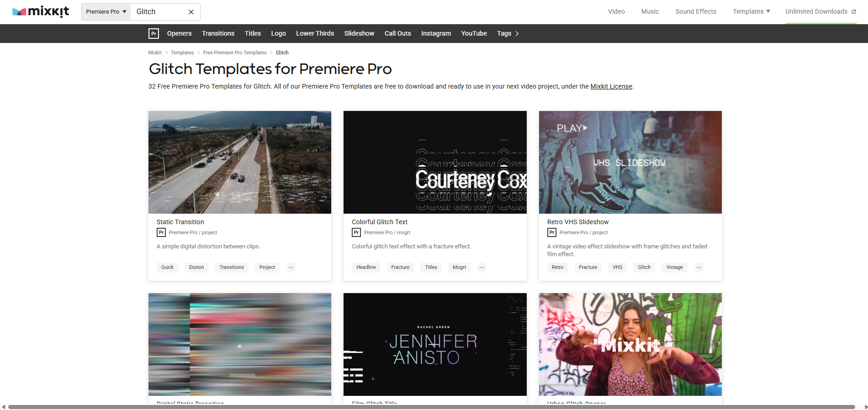Click the Static Transition title

tap(180, 222)
